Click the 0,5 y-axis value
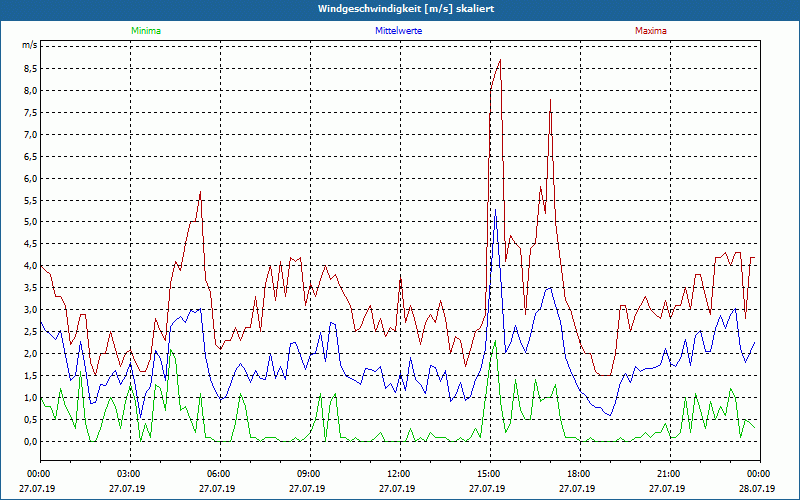 (30, 419)
